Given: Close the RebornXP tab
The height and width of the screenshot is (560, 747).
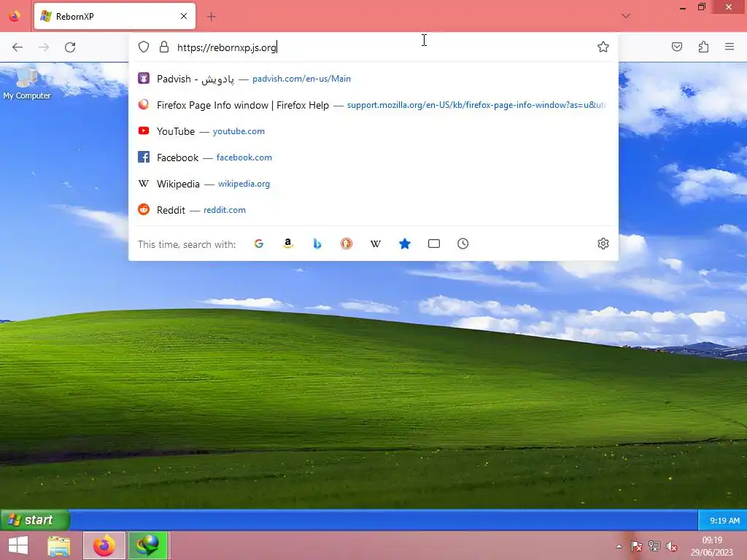Looking at the screenshot, I should (x=184, y=16).
